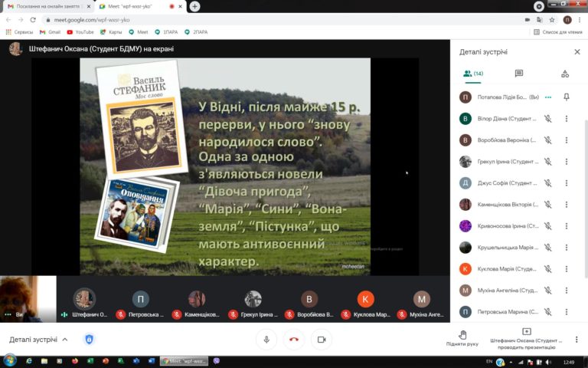The width and height of the screenshot is (588, 368).
Task: Open options menu for Мухіна Ангеліна
Action: click(567, 291)
